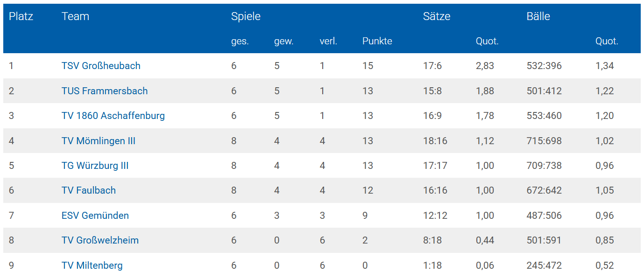This screenshot has width=644, height=279.
Task: Click the Platz column header
Action: pos(21,16)
